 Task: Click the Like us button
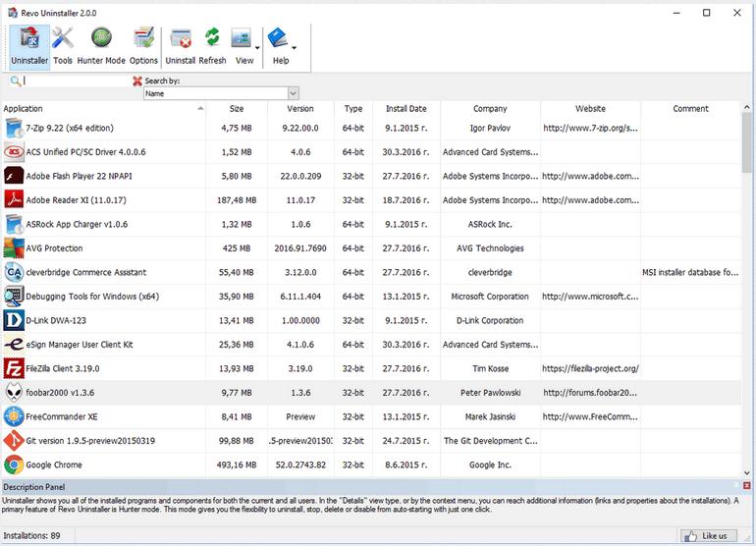(709, 536)
